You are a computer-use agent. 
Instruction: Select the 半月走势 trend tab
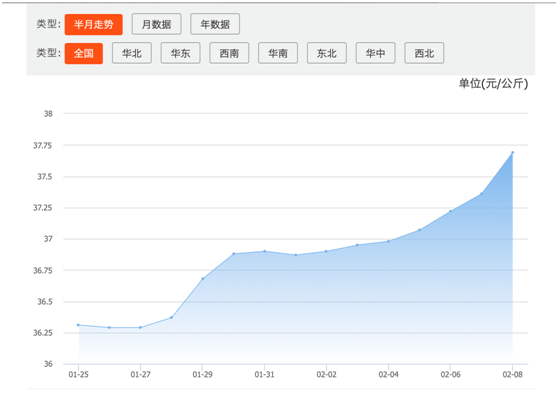[94, 25]
